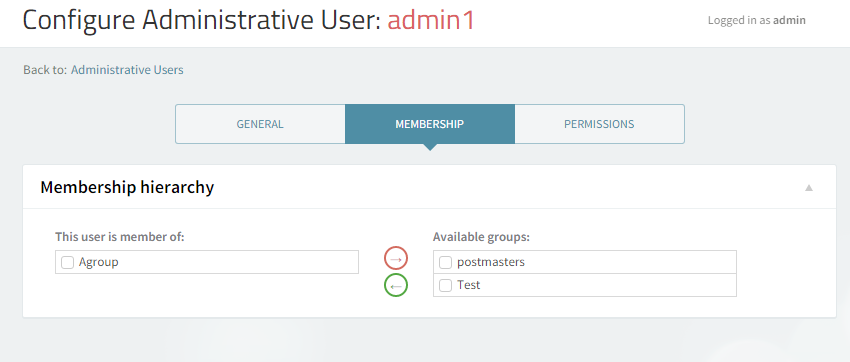Click the 'Back to:' text
Image resolution: width=850 pixels, height=362 pixels.
pos(45,70)
